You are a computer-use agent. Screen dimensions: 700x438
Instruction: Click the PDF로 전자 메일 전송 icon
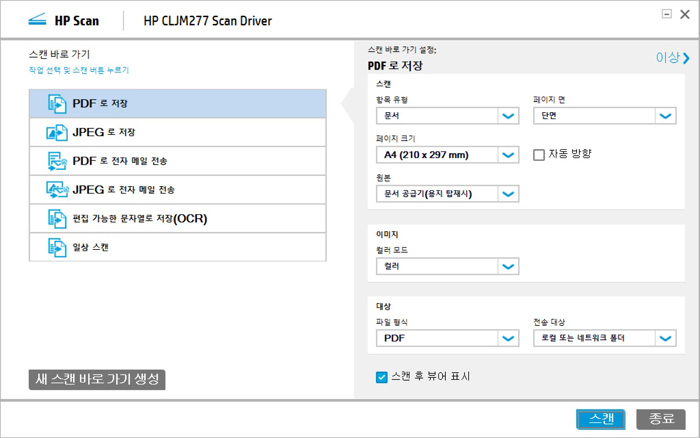(x=55, y=161)
